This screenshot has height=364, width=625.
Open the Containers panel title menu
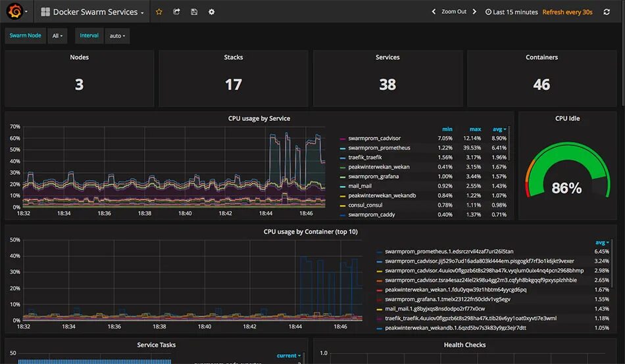pyautogui.click(x=541, y=57)
